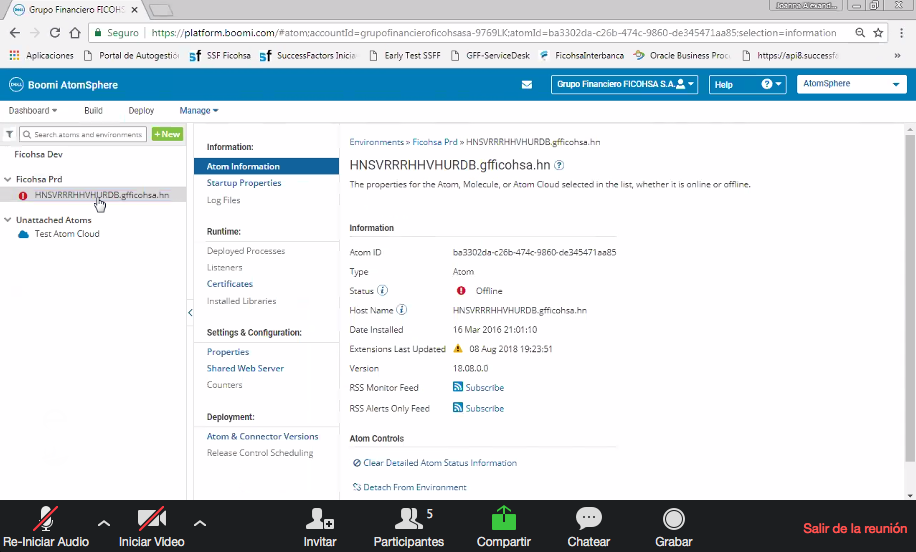The image size is (916, 552).
Task: Click Test Atom Cloud icon
Action: pos(23,234)
